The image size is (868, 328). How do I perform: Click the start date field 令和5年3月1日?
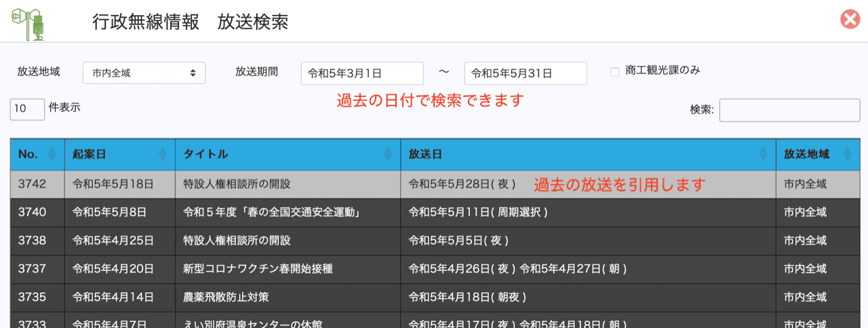[x=362, y=73]
